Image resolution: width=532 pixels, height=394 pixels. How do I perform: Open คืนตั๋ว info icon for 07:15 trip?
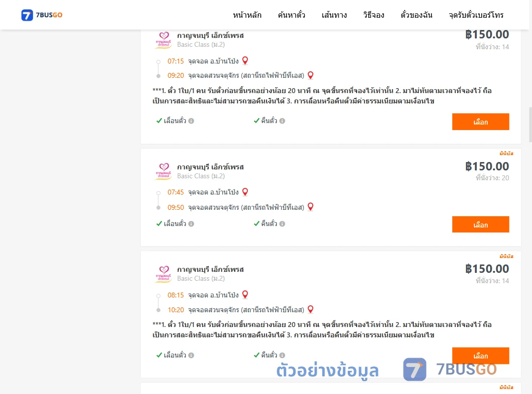click(282, 121)
